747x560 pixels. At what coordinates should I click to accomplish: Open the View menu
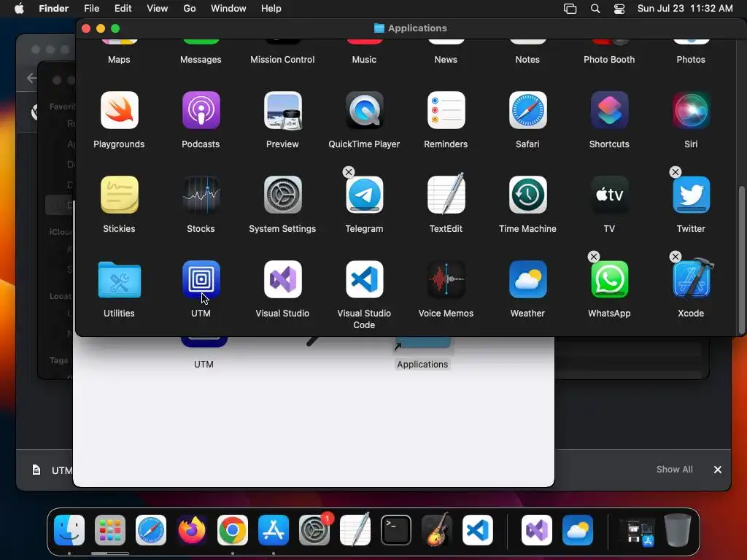[x=158, y=9]
